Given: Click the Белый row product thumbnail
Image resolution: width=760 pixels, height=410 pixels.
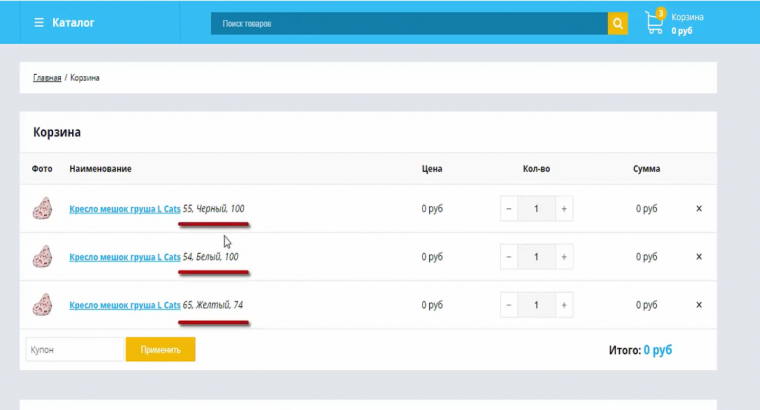Looking at the screenshot, I should click(x=42, y=257).
